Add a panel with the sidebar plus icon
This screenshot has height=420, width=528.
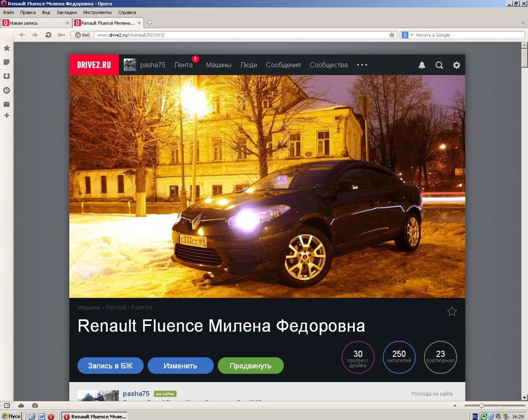7,115
